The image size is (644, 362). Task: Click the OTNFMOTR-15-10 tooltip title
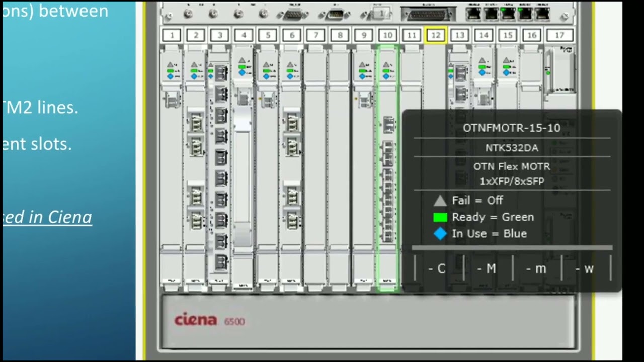[x=512, y=128]
